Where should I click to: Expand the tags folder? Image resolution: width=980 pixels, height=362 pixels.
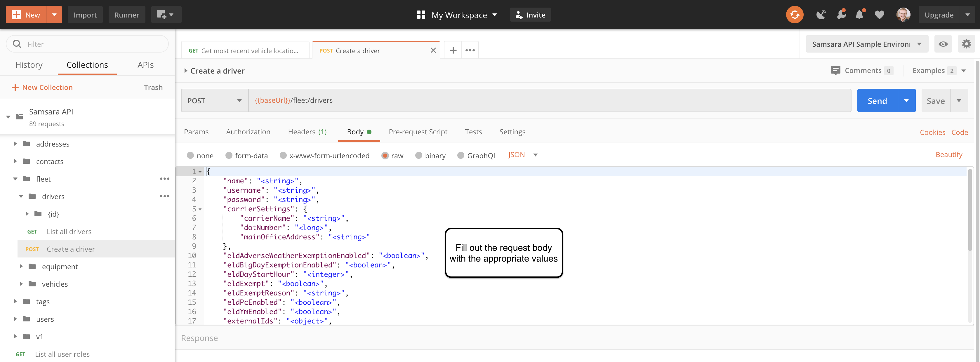click(15, 301)
